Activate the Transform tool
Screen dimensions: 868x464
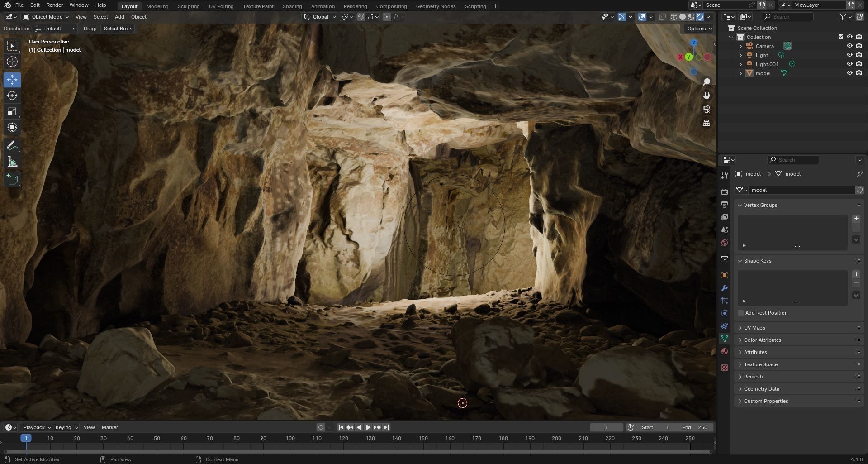[12, 127]
